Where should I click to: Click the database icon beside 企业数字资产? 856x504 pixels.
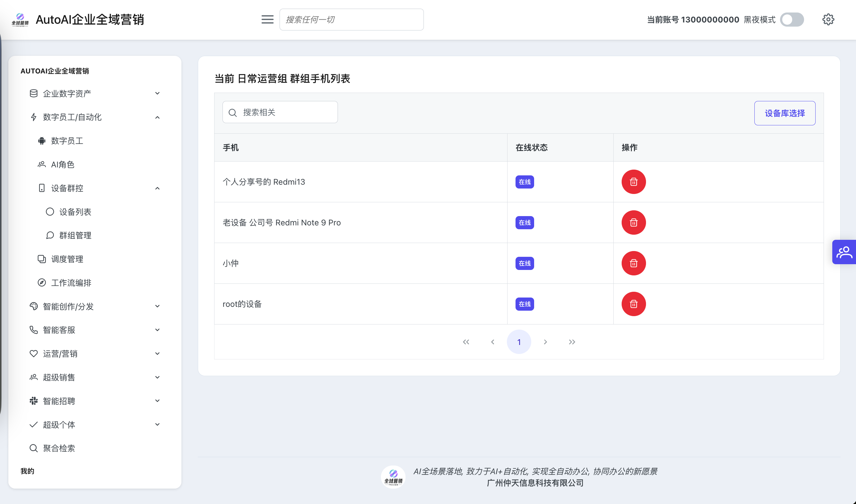33,93
